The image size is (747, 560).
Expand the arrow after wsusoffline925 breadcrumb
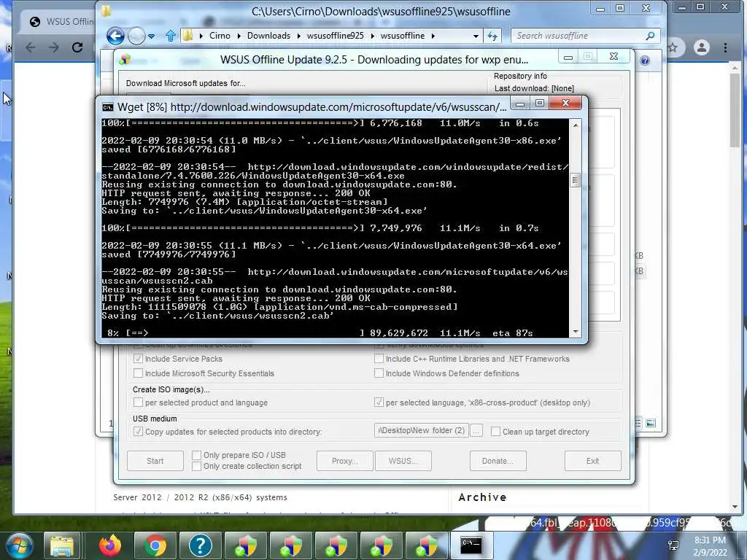[x=372, y=36]
